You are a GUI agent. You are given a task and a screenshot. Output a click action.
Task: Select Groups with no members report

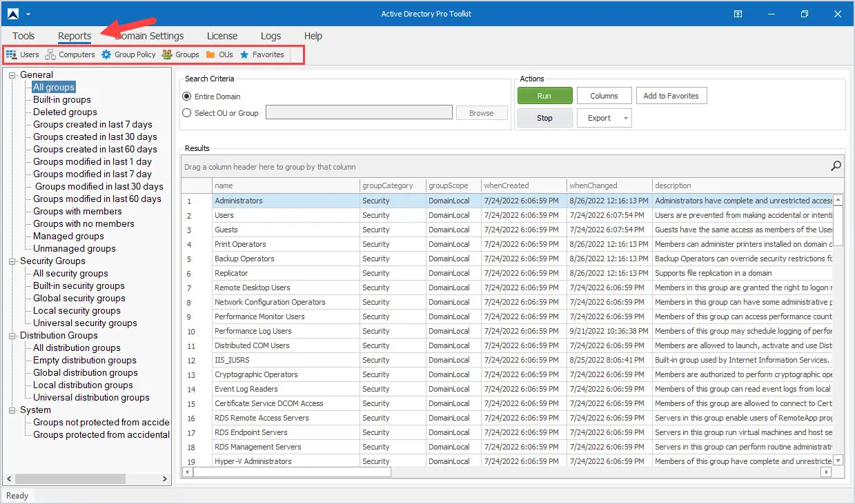(x=83, y=224)
